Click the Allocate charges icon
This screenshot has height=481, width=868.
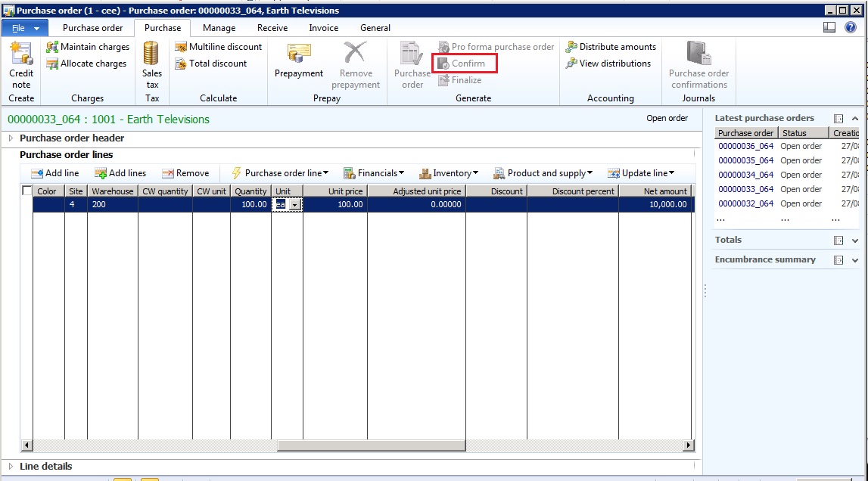[53, 64]
